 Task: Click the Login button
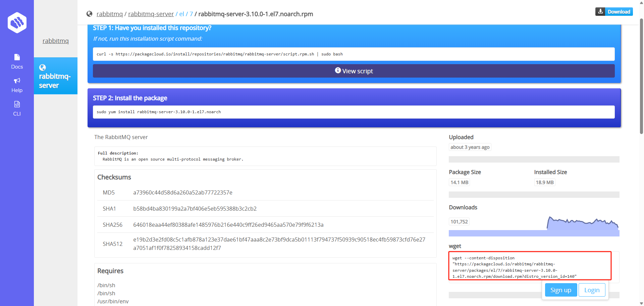click(592, 290)
